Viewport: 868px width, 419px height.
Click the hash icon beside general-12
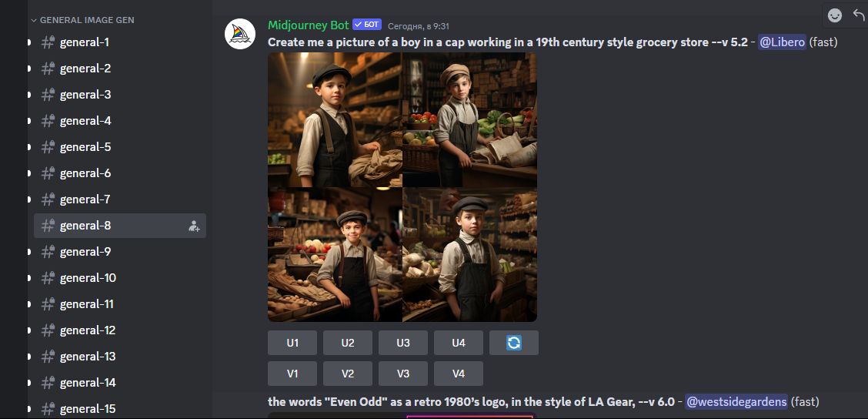coord(48,330)
